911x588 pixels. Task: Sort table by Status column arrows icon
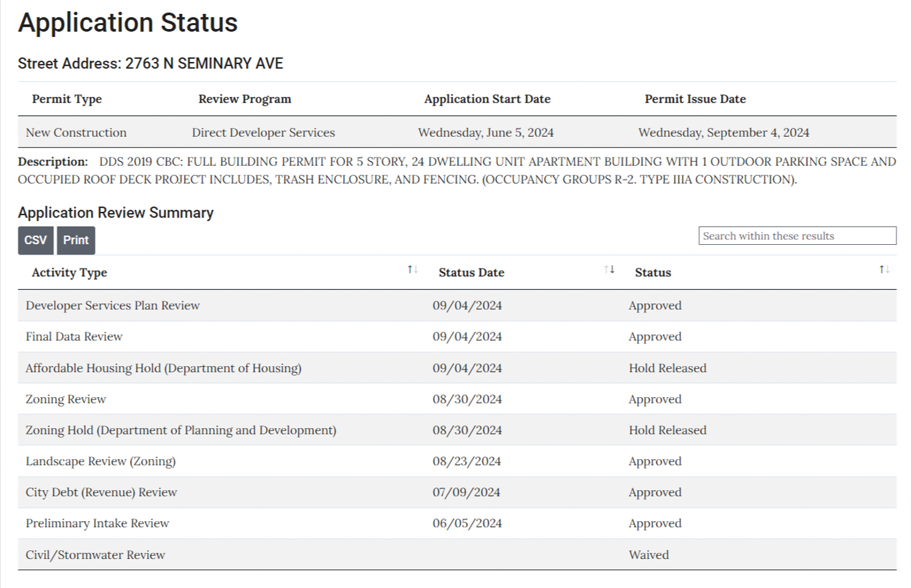884,269
